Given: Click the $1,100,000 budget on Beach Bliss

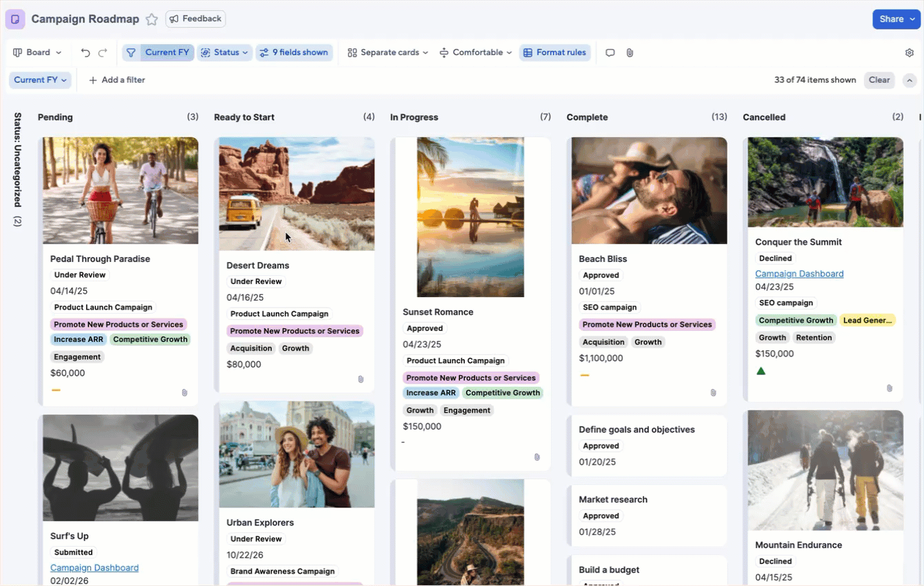Looking at the screenshot, I should click(601, 358).
